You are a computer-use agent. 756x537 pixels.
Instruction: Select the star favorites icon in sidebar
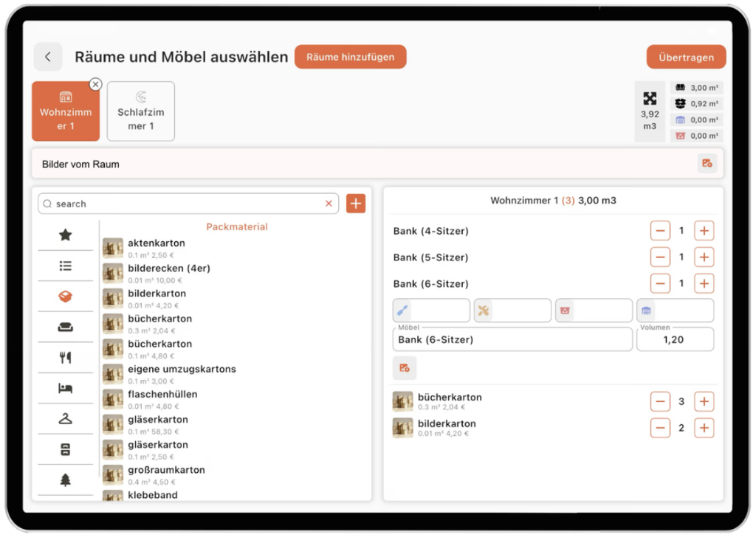pyautogui.click(x=65, y=235)
